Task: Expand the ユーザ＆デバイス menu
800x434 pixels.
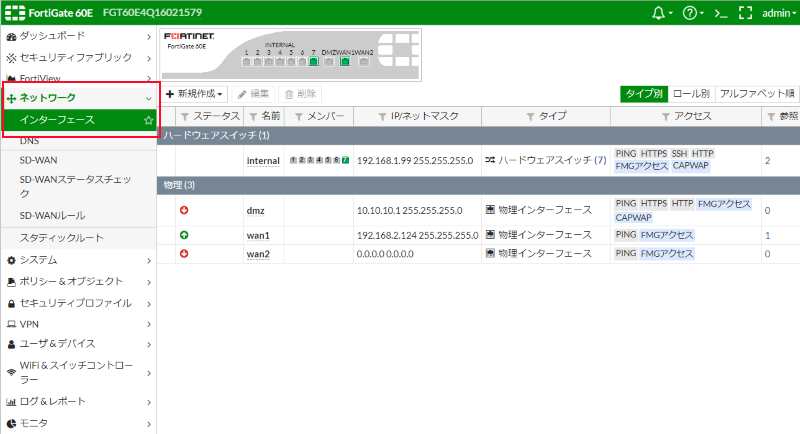Action: coord(79,344)
